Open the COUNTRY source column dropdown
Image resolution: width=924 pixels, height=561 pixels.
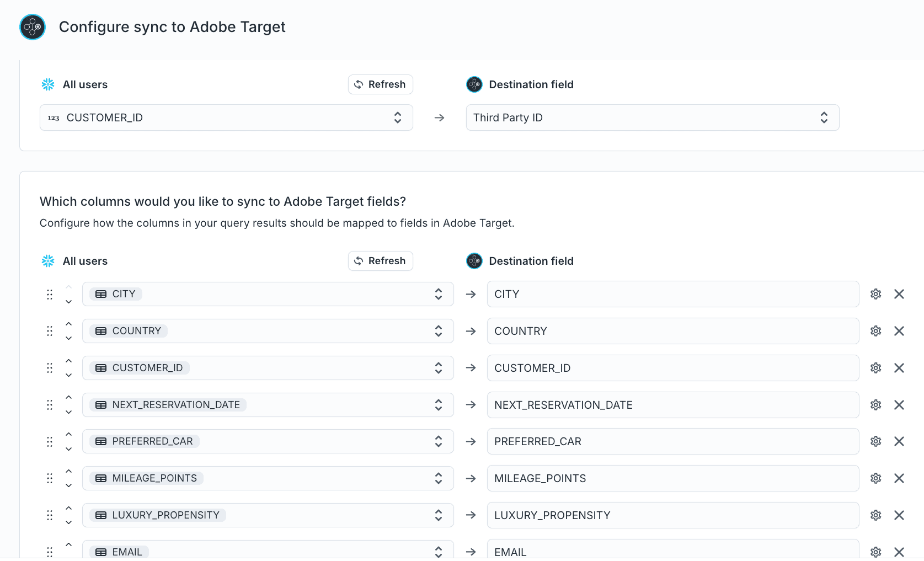pos(268,331)
